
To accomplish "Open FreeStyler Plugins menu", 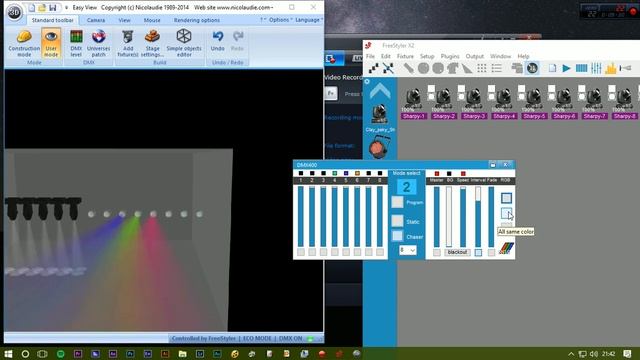I will click(x=450, y=56).
